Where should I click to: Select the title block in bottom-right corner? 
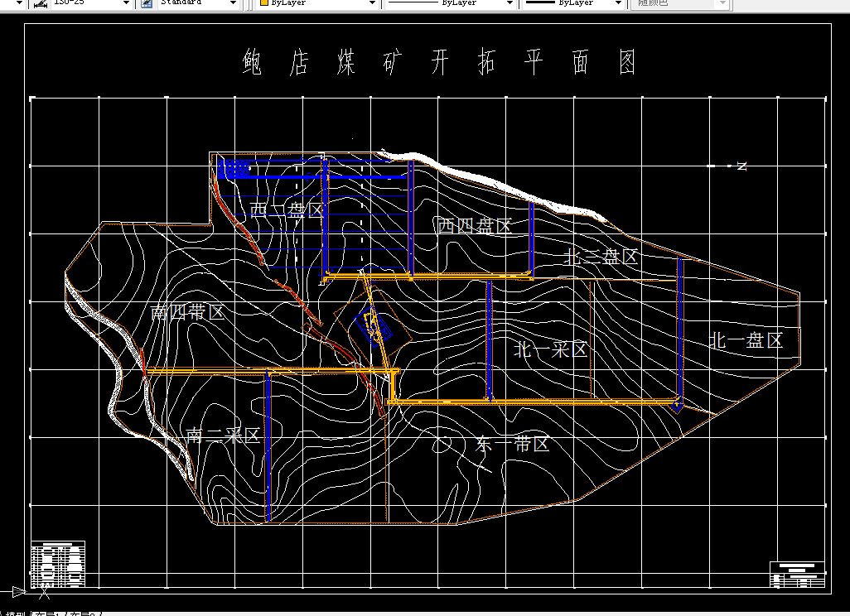tap(798, 575)
